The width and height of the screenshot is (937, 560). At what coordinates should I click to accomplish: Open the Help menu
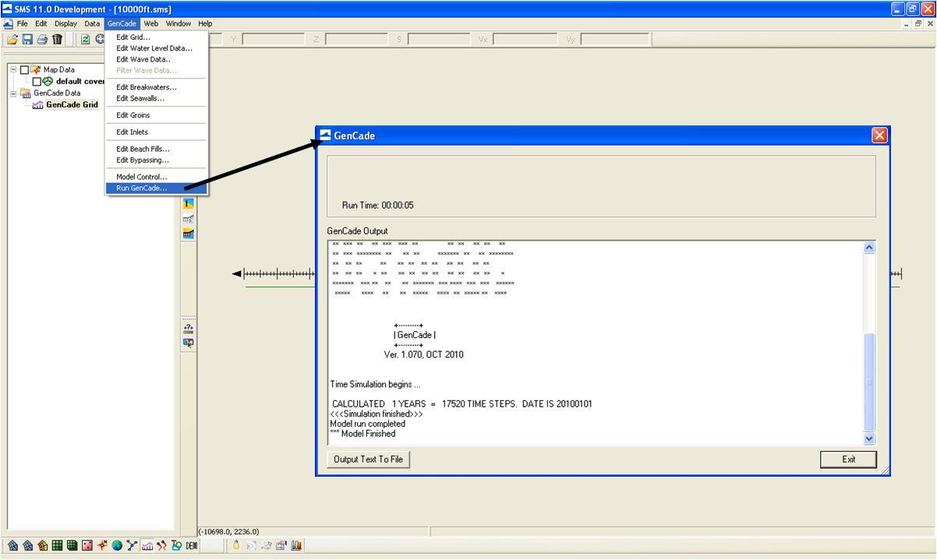pos(205,23)
